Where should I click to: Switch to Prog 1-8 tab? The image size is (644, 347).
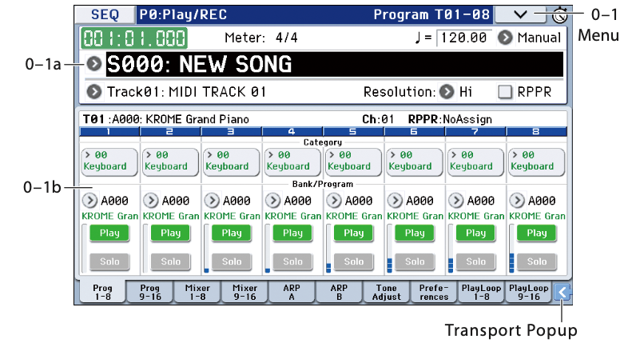tap(102, 293)
